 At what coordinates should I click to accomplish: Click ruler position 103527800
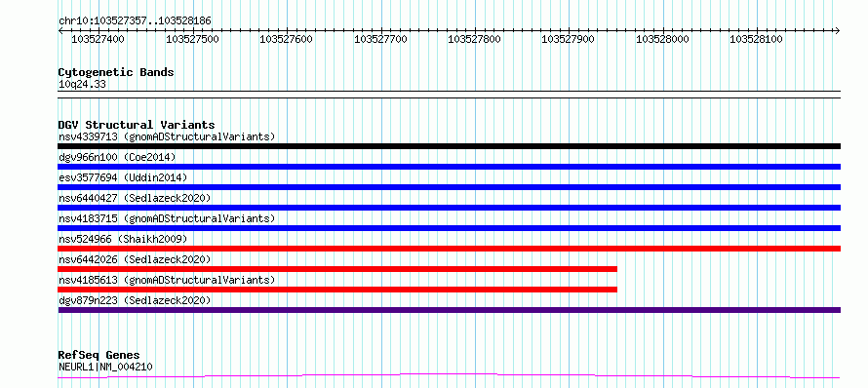click(474, 39)
